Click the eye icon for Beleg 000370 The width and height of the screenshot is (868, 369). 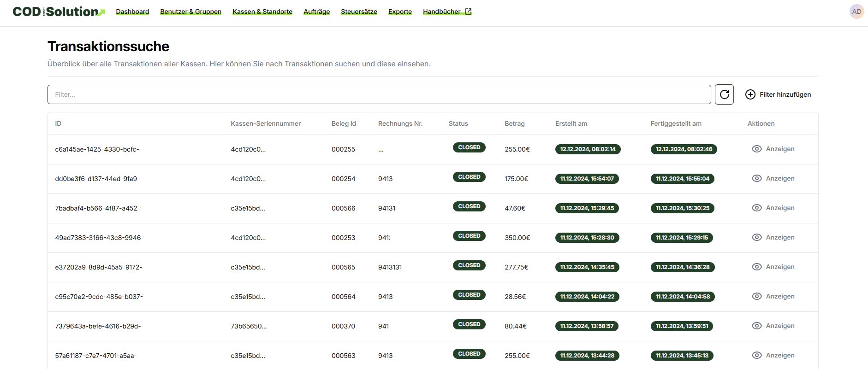click(x=756, y=326)
